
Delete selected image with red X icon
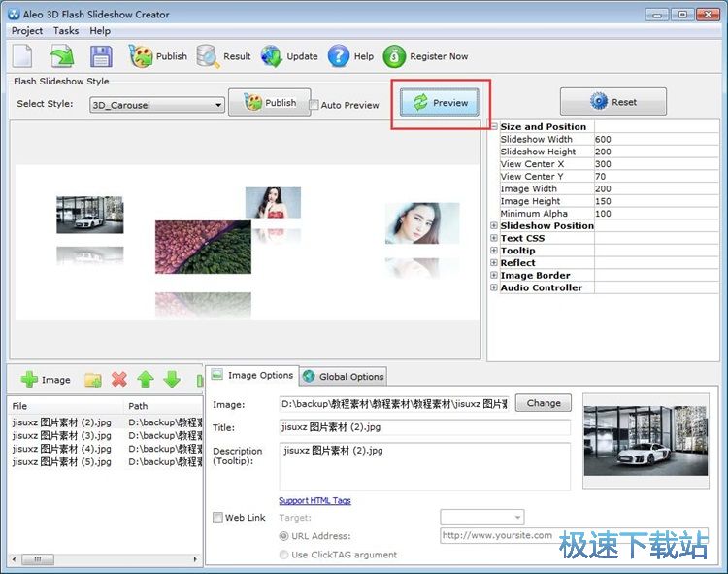point(119,380)
